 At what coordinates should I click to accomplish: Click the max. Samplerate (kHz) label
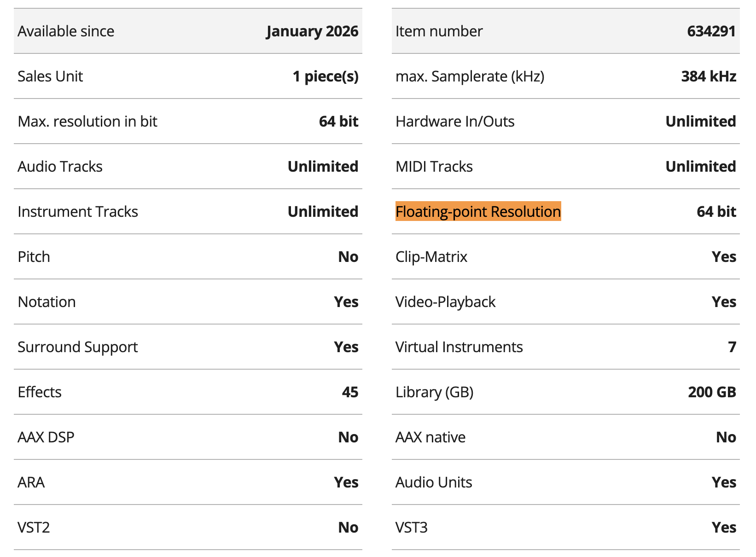(x=470, y=76)
